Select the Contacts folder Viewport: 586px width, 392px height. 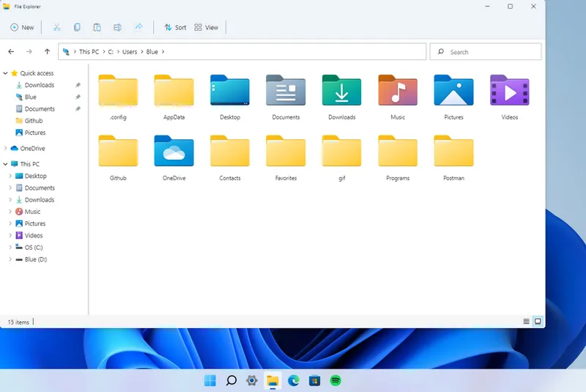pyautogui.click(x=230, y=158)
